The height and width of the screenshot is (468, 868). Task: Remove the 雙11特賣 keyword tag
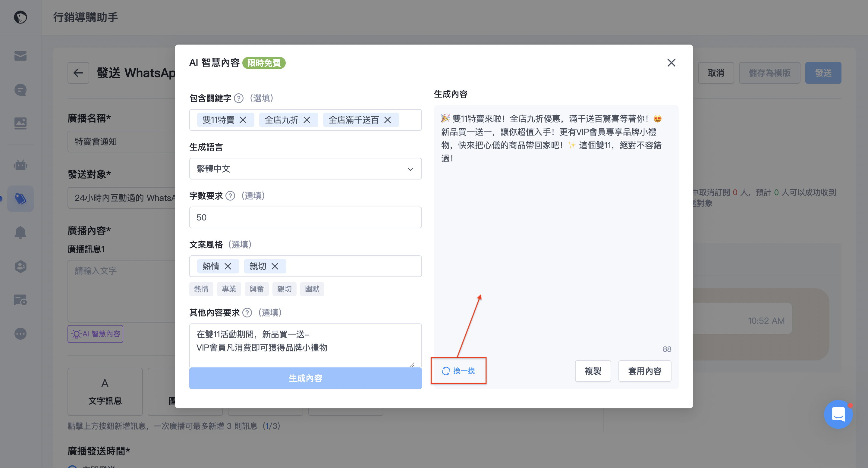pyautogui.click(x=243, y=120)
